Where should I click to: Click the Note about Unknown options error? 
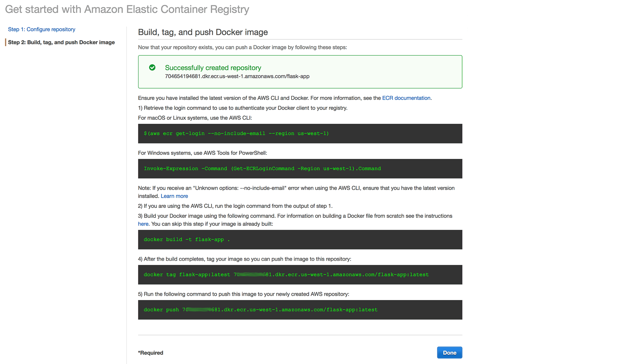[296, 192]
